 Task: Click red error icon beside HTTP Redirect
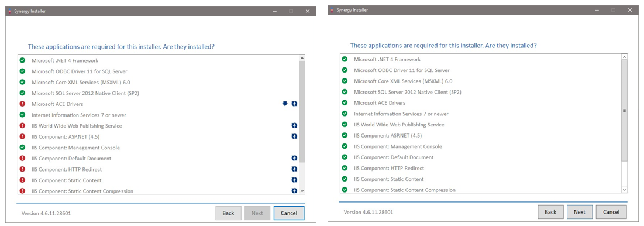(x=22, y=169)
